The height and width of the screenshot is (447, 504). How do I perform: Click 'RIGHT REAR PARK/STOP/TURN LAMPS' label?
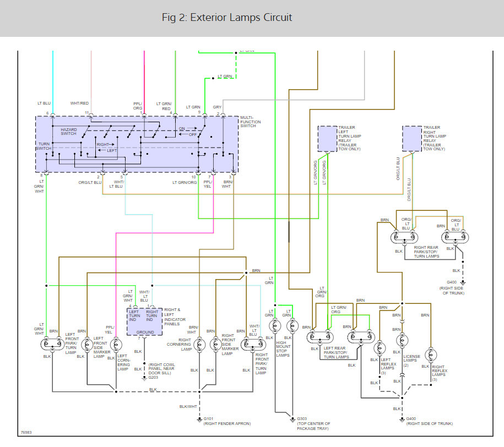tap(426, 252)
